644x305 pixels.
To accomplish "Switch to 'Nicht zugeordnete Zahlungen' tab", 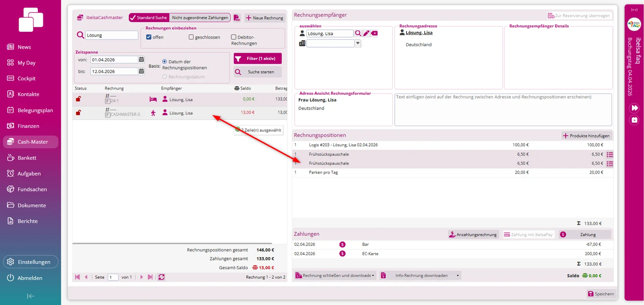I will [200, 18].
